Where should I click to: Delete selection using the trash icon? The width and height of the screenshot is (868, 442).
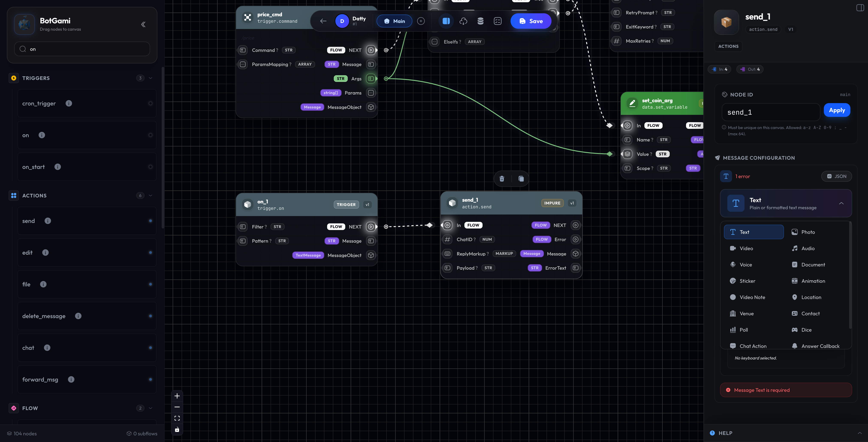[502, 179]
